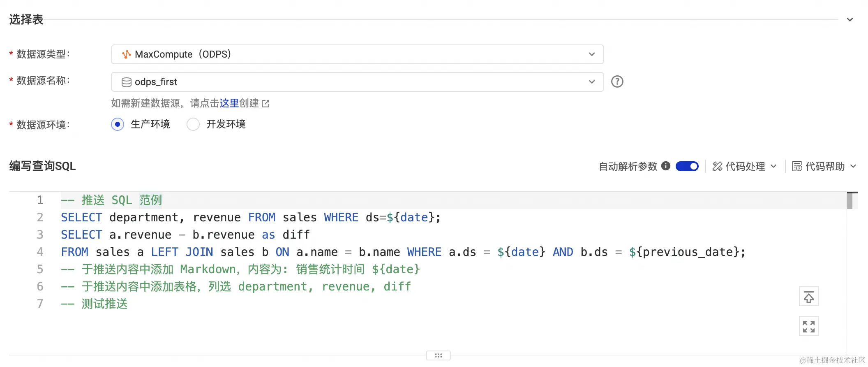Viewport: 868px width, 367px height.
Task: Click the external link icon after 创建
Action: (266, 103)
